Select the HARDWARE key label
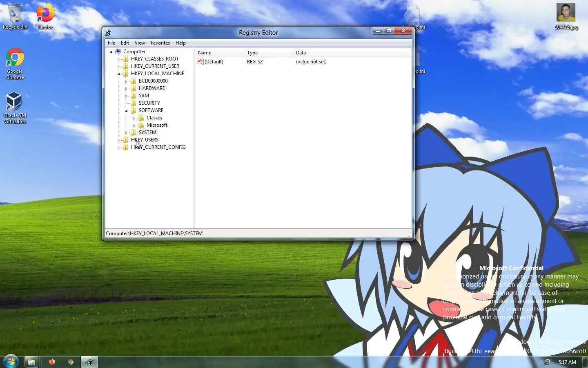The height and width of the screenshot is (368, 588). [x=151, y=88]
